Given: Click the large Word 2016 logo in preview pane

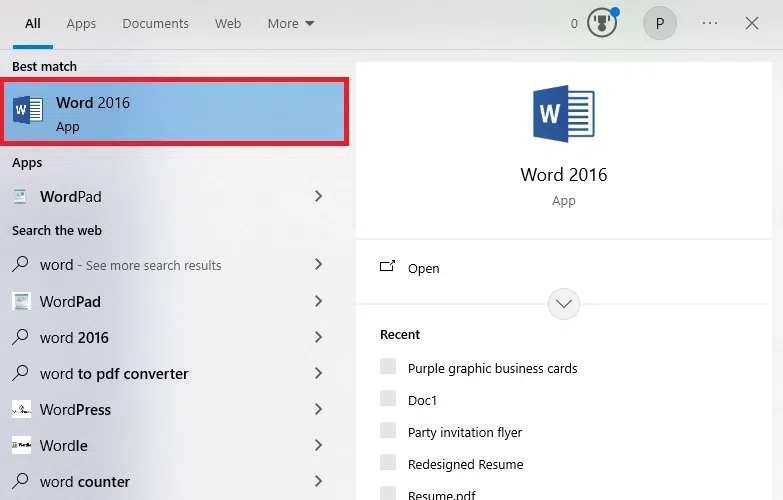Looking at the screenshot, I should coord(564,114).
